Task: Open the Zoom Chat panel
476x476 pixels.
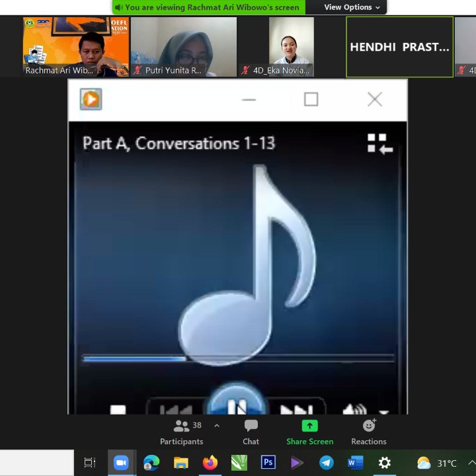Action: click(x=251, y=432)
